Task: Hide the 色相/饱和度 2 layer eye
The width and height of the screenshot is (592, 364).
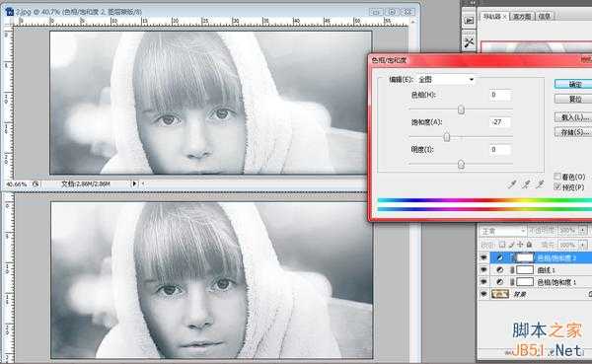Action: pos(483,257)
